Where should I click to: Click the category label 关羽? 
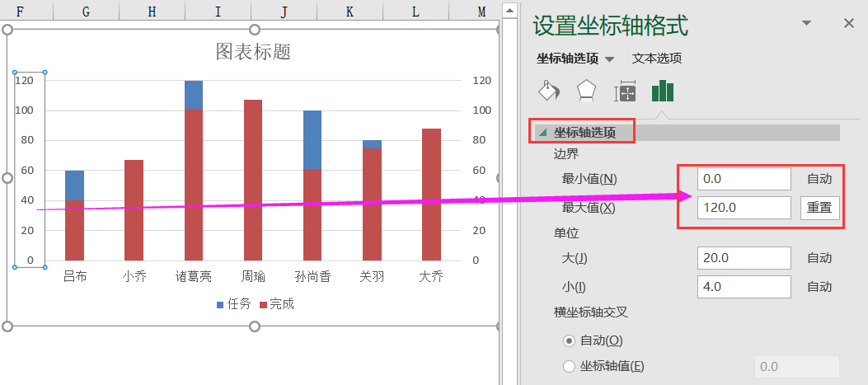[372, 276]
